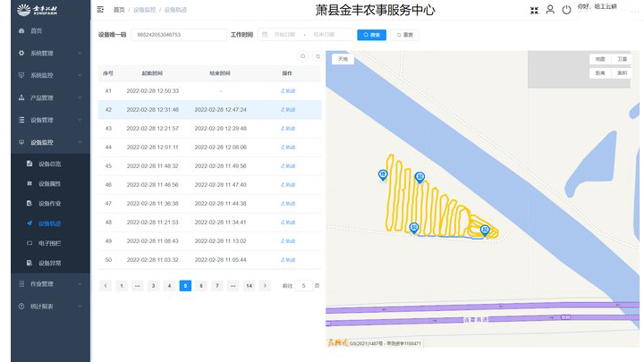The image size is (644, 362).
Task: Click the blue 搜索 search button
Action: (371, 35)
